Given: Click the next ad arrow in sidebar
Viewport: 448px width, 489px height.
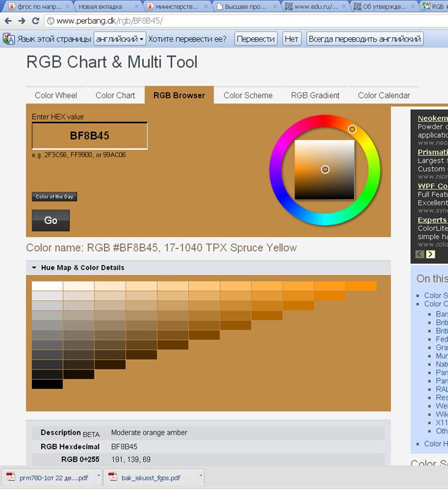Looking at the screenshot, I should (x=430, y=254).
